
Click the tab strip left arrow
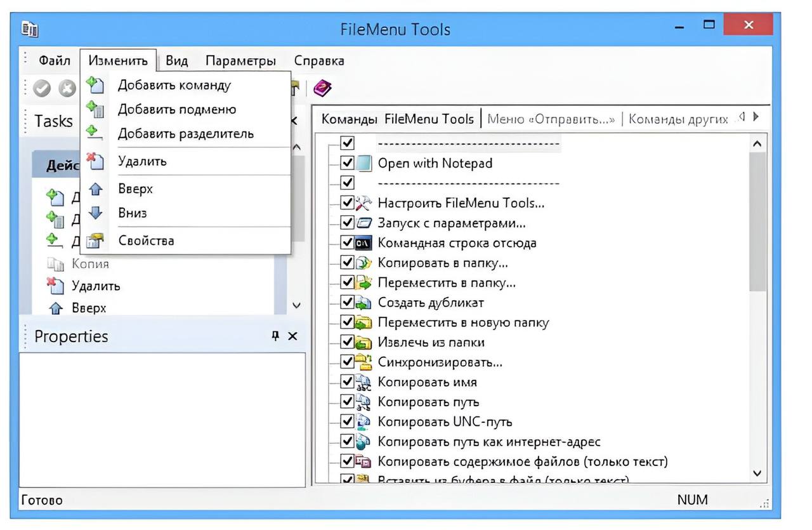point(742,117)
